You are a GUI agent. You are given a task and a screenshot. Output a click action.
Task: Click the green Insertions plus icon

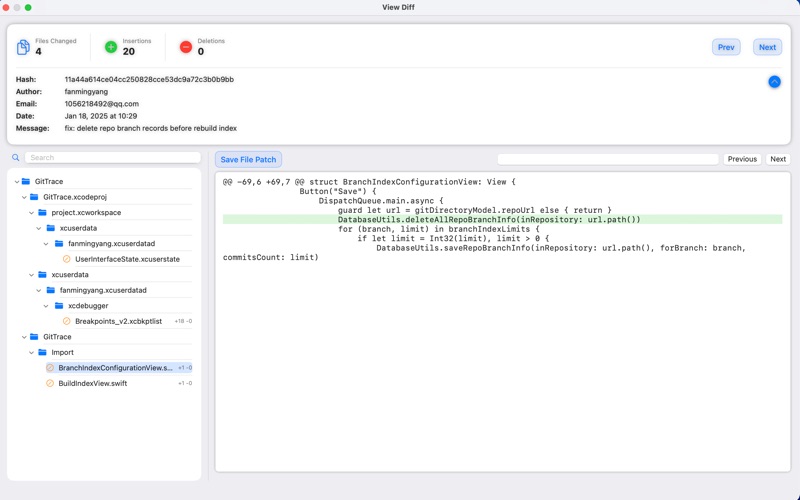pos(111,47)
